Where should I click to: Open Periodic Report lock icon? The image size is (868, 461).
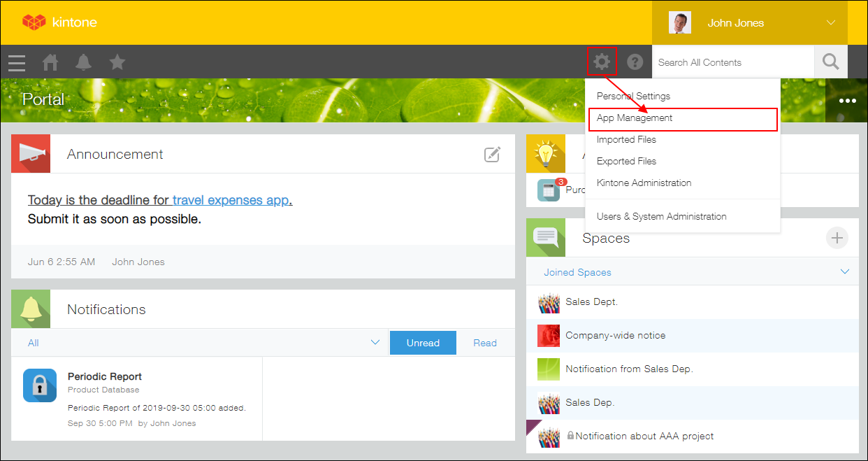[x=40, y=385]
